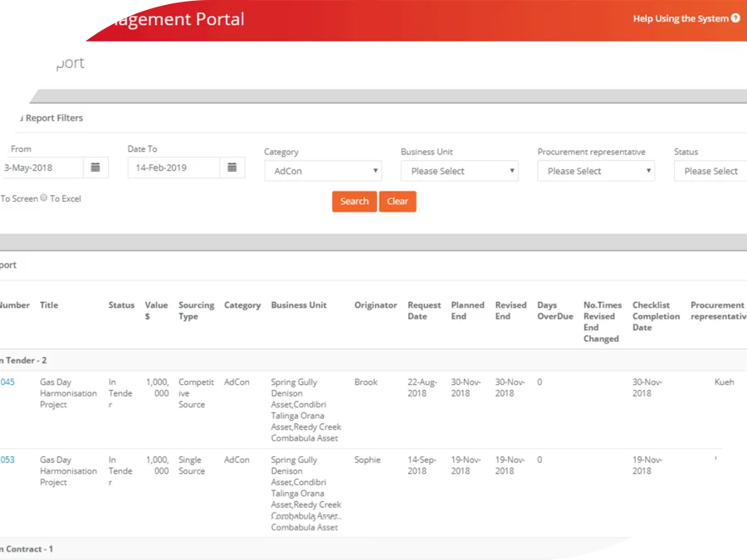The image size is (747, 560).
Task: Sort by the Category column header
Action: (x=242, y=305)
